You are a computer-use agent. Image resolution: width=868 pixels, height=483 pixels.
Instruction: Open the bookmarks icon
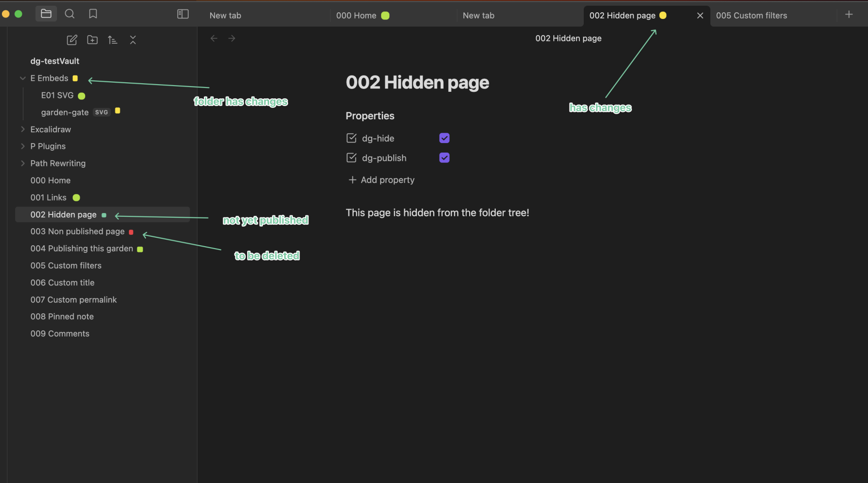click(93, 14)
